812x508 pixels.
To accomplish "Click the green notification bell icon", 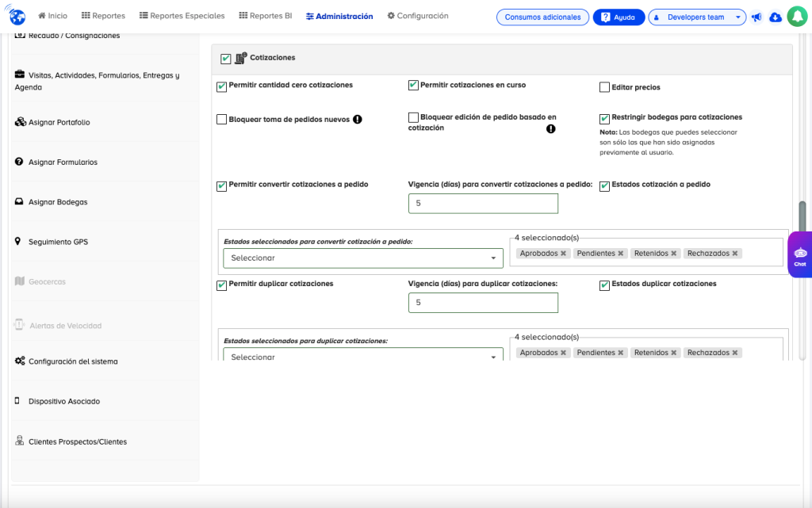I will pos(796,17).
